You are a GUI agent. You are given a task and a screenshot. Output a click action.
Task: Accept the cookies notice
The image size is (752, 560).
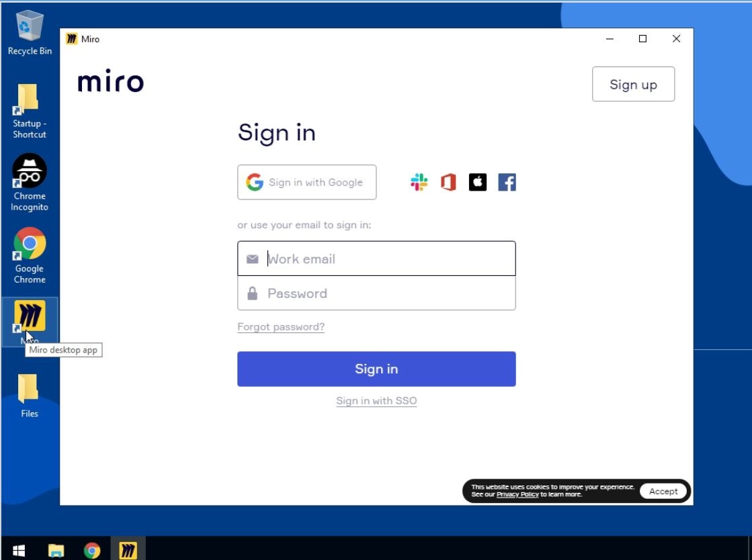click(663, 491)
